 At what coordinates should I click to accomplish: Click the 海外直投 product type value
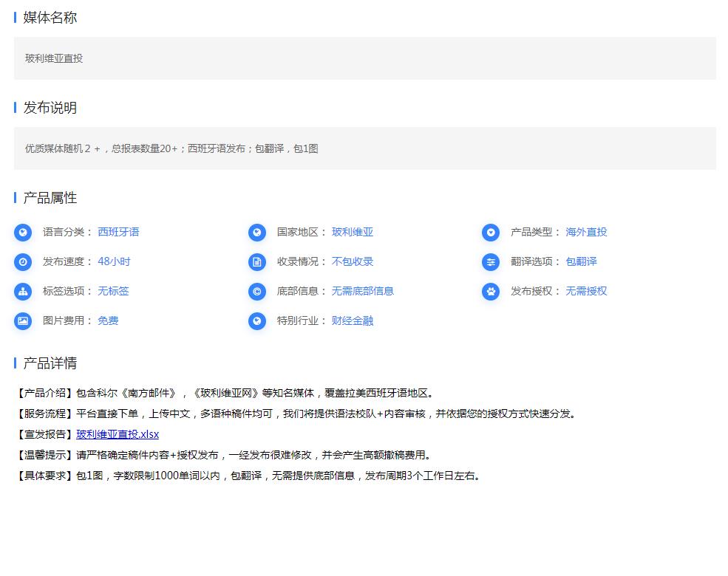click(x=586, y=232)
